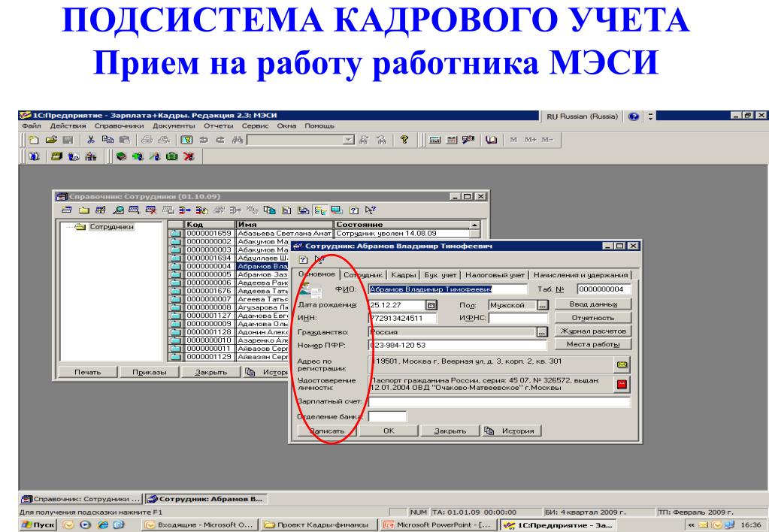
Task: Open the Окна menu
Action: [286, 126]
